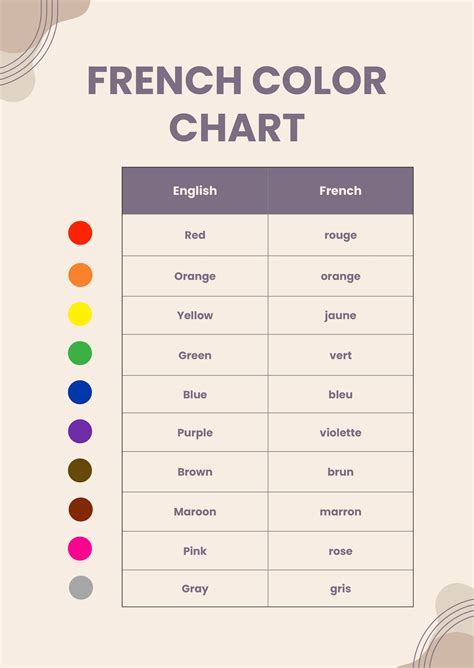Select the maroon color circle
Image resolution: width=474 pixels, height=668 pixels.
(80, 510)
